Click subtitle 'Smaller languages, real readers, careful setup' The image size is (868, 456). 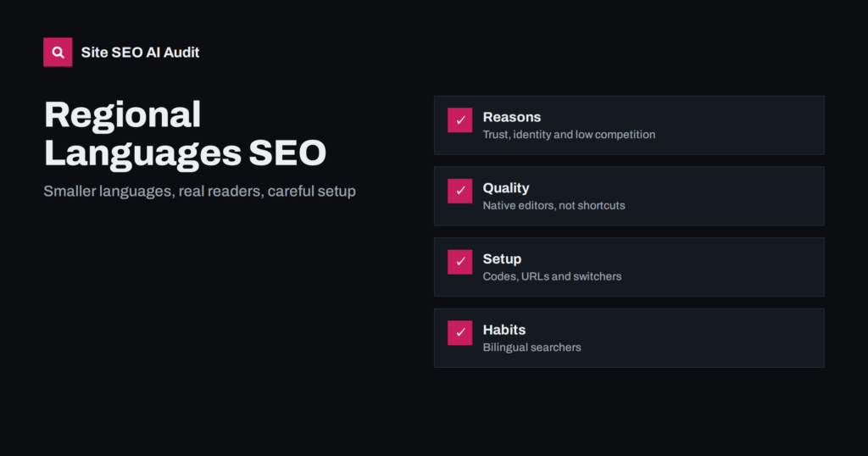(x=200, y=192)
